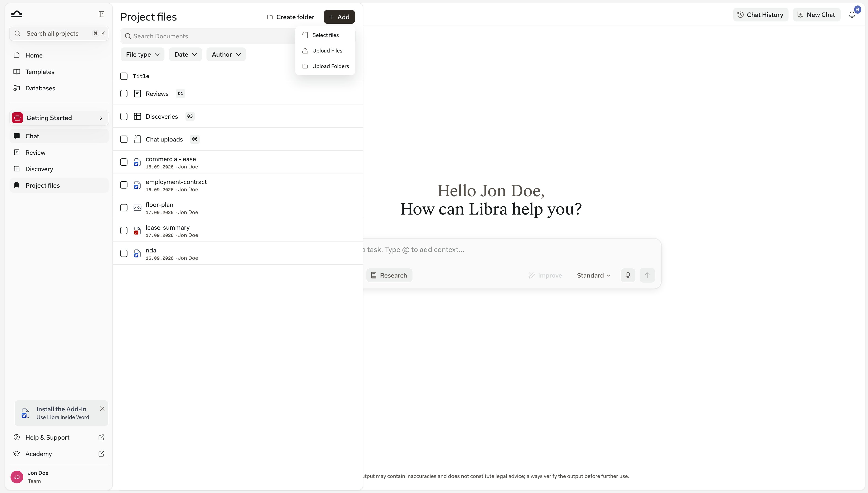Click the microphone icon in chat box
Screen dimensions: 868x493
(628, 275)
